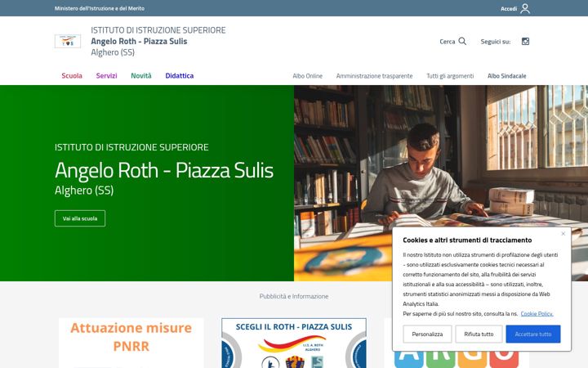The image size is (588, 368).
Task: Go to Albo Online
Action: [308, 76]
